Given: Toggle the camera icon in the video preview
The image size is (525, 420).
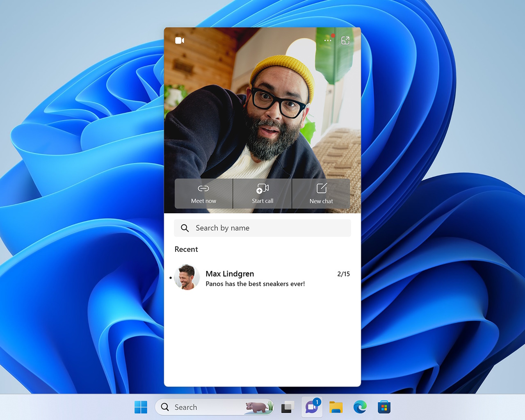Looking at the screenshot, I should (180, 40).
